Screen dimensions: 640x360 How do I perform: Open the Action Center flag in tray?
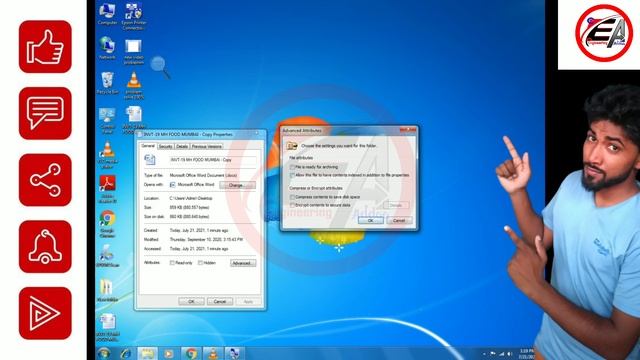pyautogui.click(x=493, y=354)
